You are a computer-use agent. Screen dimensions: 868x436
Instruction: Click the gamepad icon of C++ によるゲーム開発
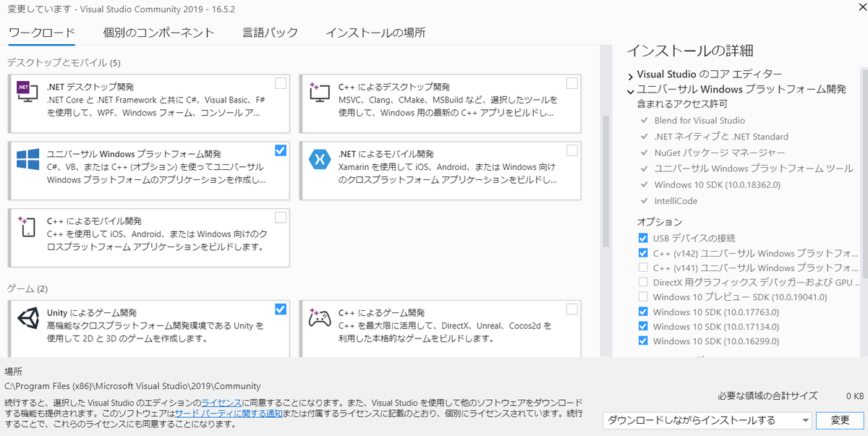coord(319,317)
